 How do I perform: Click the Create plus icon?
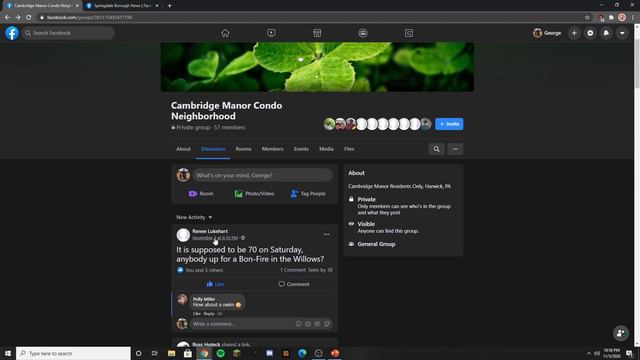tap(574, 33)
